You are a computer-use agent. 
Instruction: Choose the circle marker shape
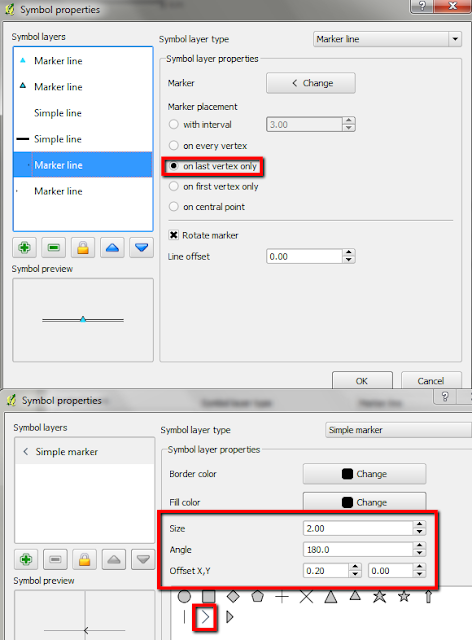[184, 597]
